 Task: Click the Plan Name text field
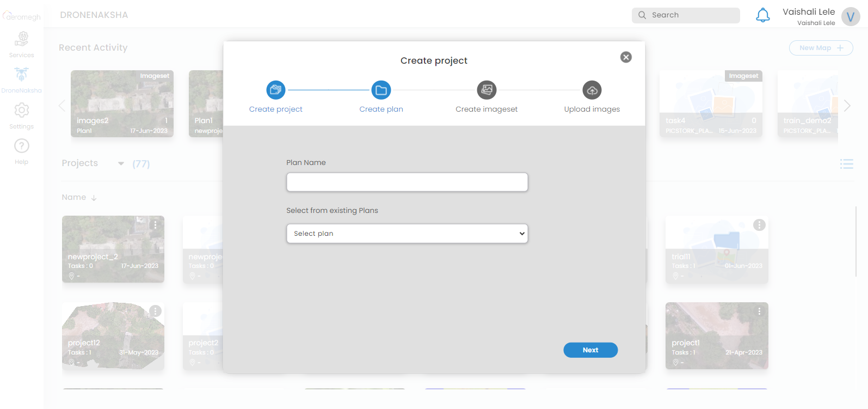click(x=407, y=182)
